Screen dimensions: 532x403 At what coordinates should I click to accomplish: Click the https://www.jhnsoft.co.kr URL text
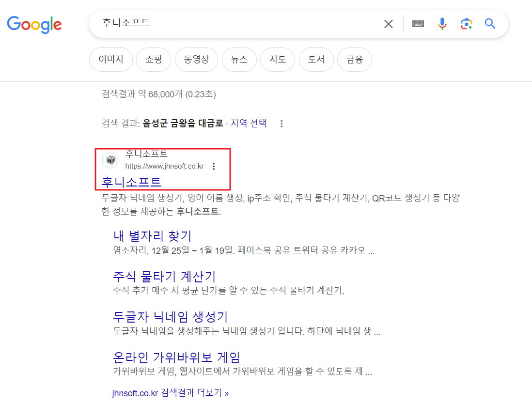coord(164,166)
